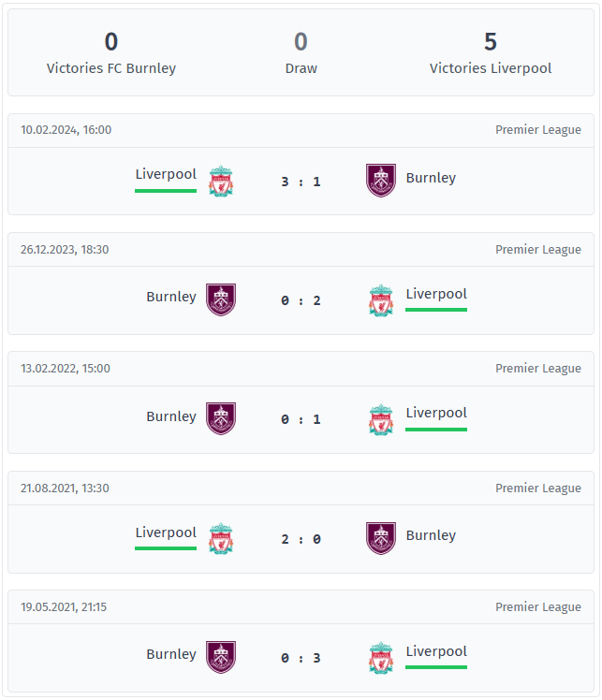Image resolution: width=602 pixels, height=700 pixels.
Task: Select Burnley team name in 26.12.2023 match
Action: 171,297
